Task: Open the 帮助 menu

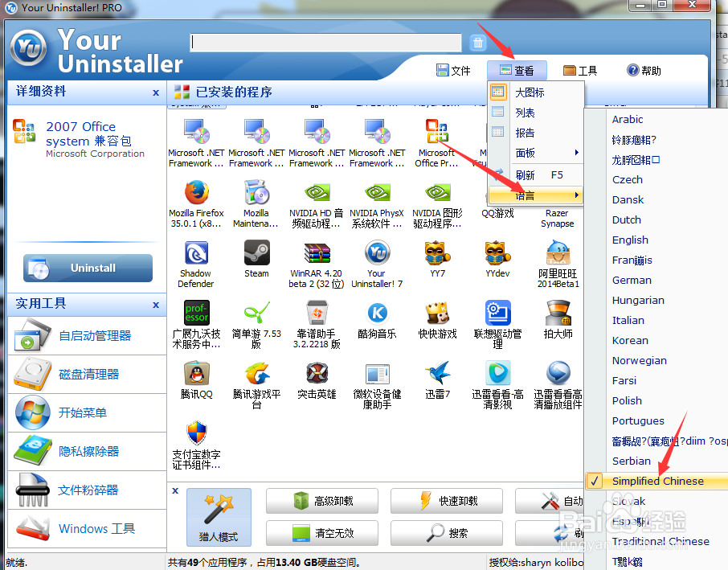Action: coord(644,71)
